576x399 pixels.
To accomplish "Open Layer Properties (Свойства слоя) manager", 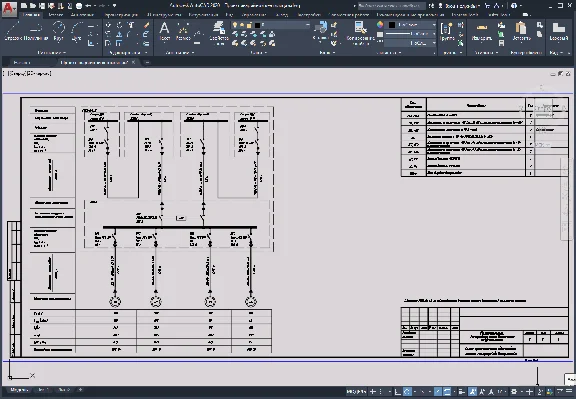I will [219, 33].
